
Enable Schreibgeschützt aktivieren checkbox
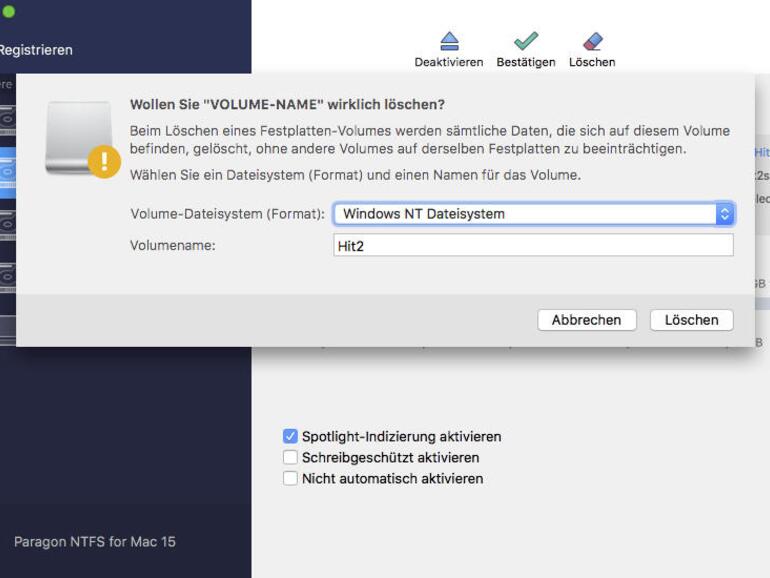pos(290,457)
